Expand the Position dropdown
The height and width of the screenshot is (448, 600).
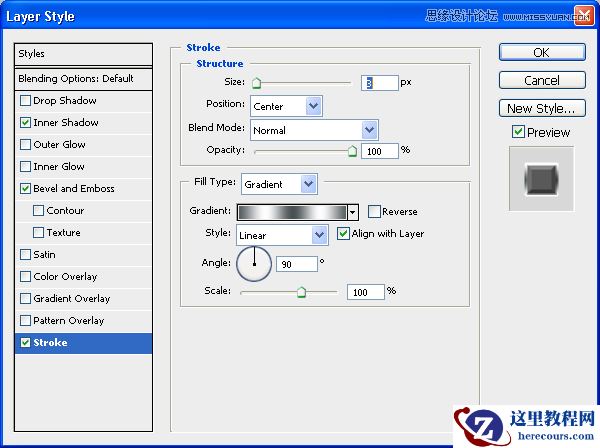pos(314,105)
